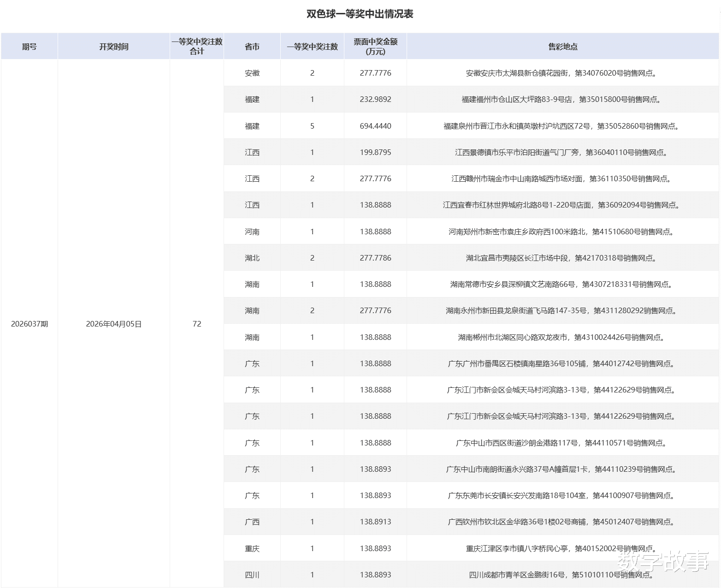Click the total winning count "72"

pos(197,324)
